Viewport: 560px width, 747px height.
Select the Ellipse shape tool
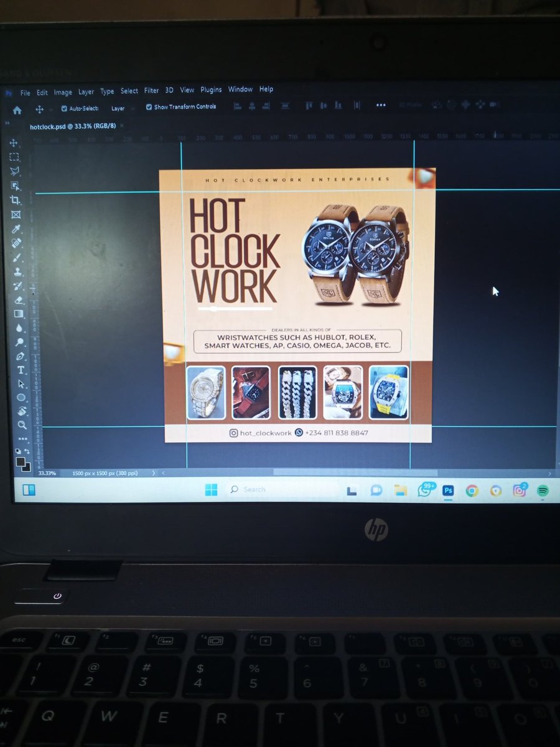click(21, 397)
